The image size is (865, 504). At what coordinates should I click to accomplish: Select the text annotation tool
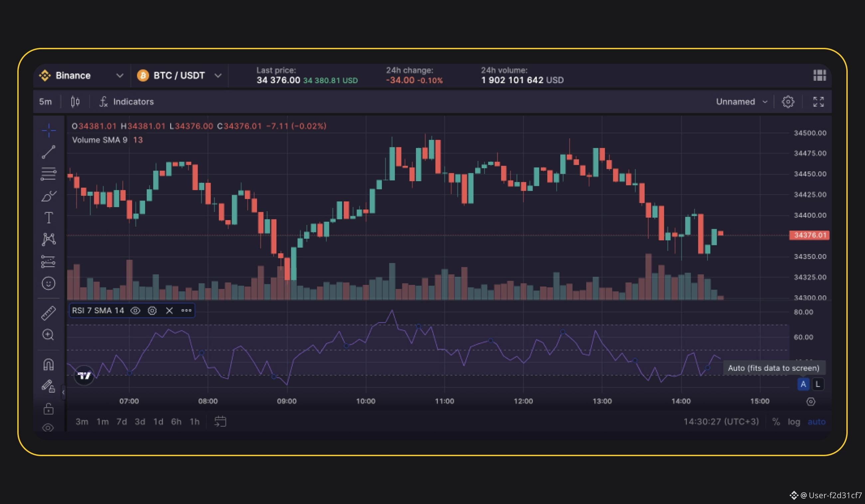pos(48,217)
